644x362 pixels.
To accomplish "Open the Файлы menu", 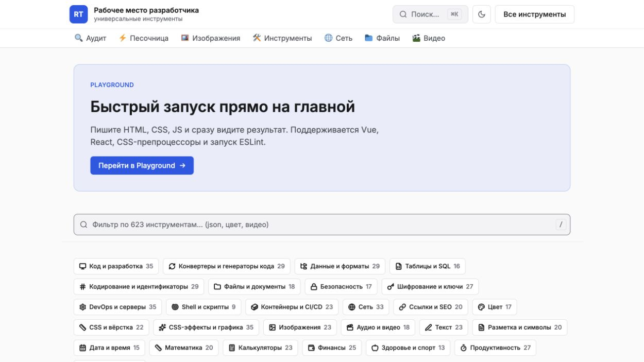I will 382,38.
